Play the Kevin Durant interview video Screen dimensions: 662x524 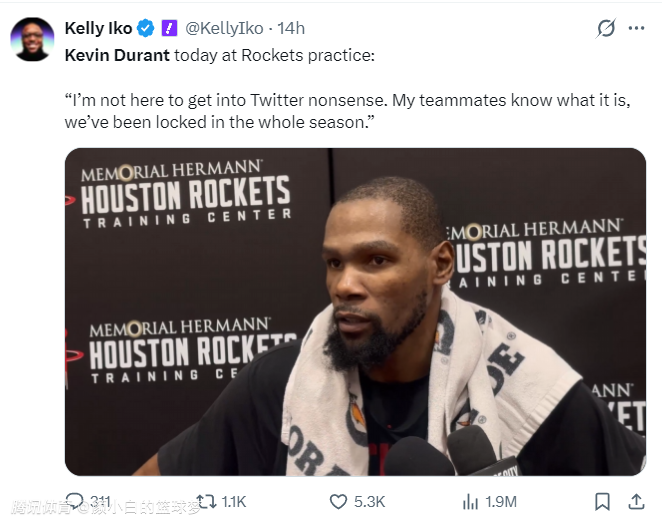pos(355,311)
